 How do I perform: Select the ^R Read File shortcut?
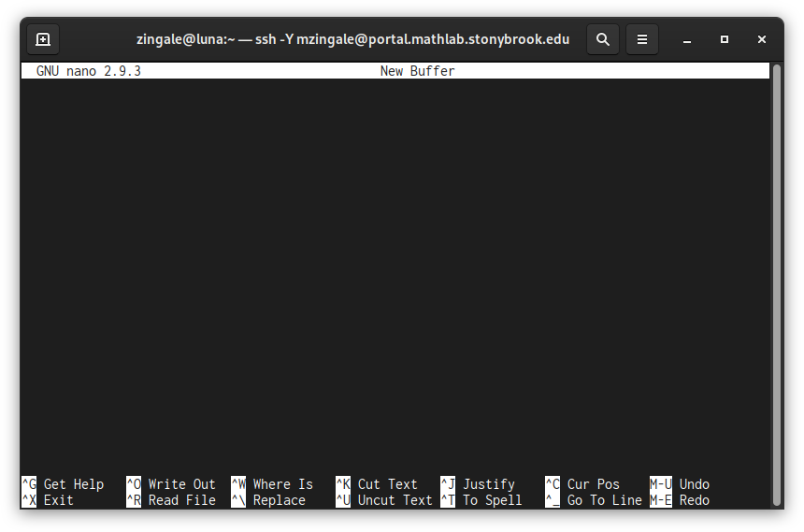pos(171,500)
